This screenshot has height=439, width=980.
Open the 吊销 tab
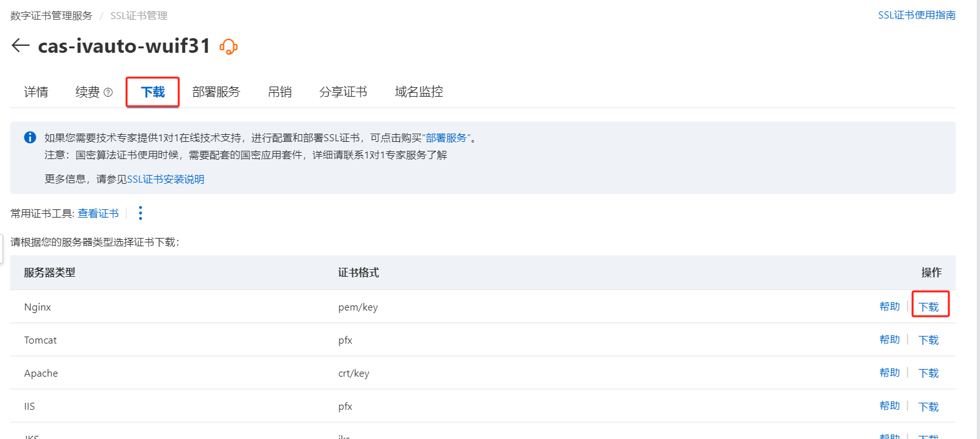click(x=280, y=92)
